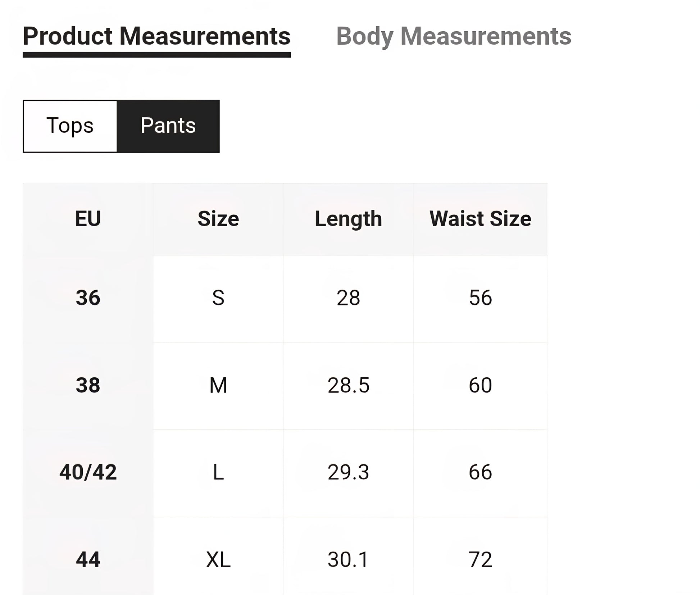
Task: Click the Size column header
Action: [x=218, y=219]
